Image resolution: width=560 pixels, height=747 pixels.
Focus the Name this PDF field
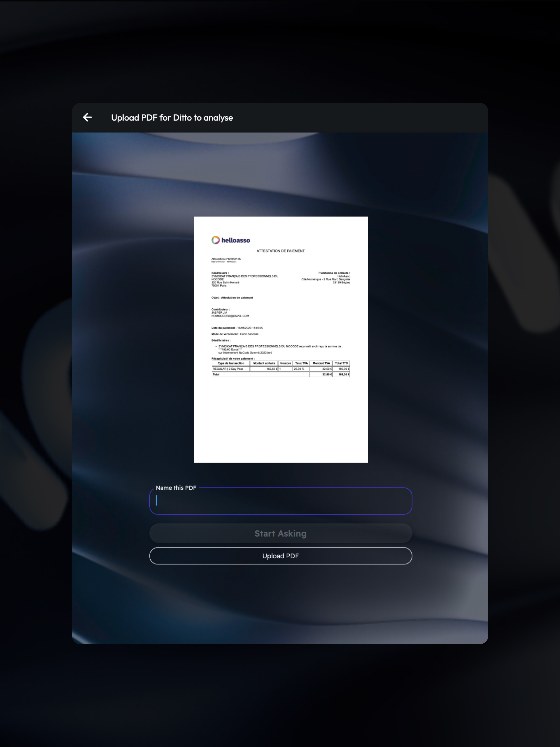(280, 501)
